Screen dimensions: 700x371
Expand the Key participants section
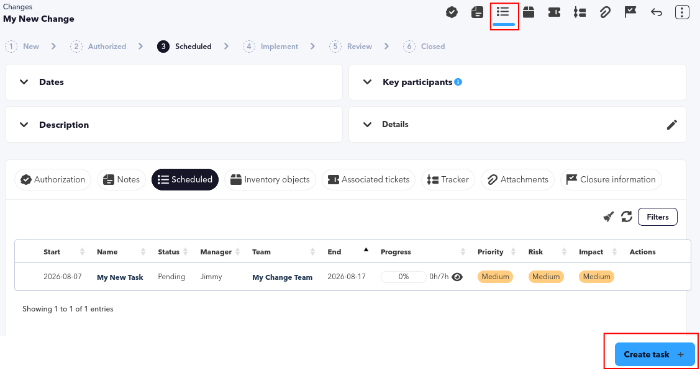click(x=367, y=82)
